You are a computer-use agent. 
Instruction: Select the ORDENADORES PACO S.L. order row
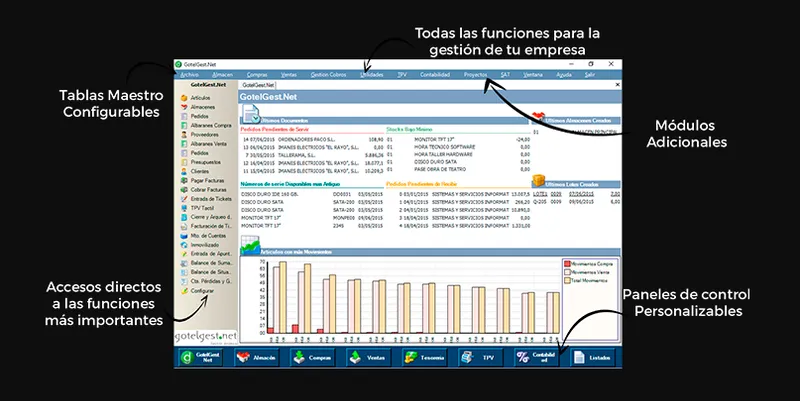312,139
